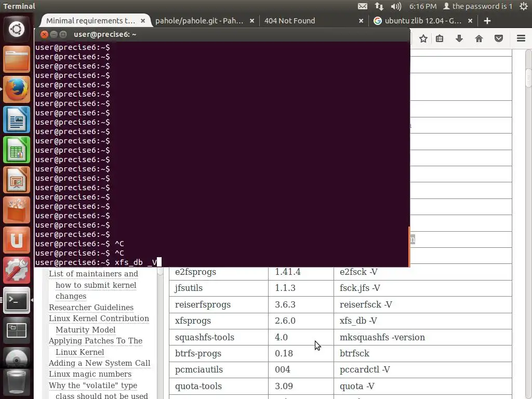This screenshot has width=532, height=399.
Task: Click the jfsutils table cell
Action: pyautogui.click(x=219, y=288)
